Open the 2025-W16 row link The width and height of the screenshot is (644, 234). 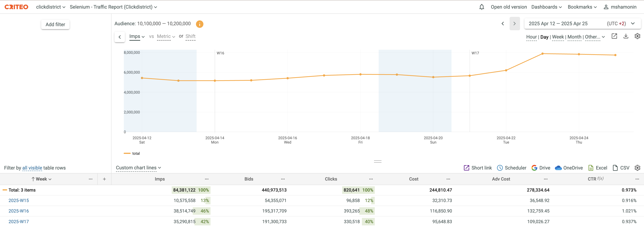coord(19,211)
